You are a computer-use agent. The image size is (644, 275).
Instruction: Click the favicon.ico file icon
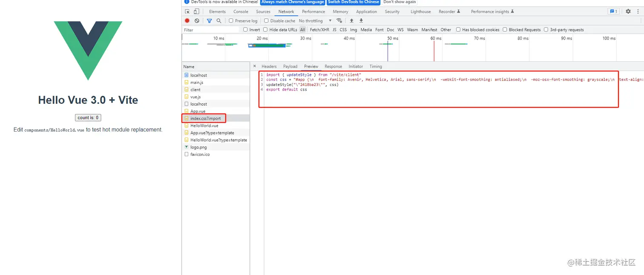pos(187,154)
